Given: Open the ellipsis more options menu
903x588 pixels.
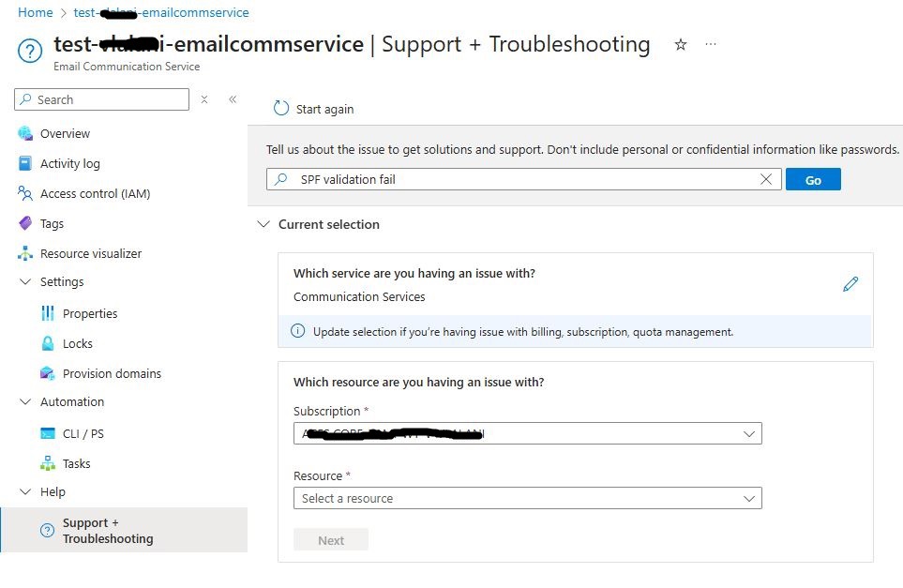Looking at the screenshot, I should (x=710, y=43).
